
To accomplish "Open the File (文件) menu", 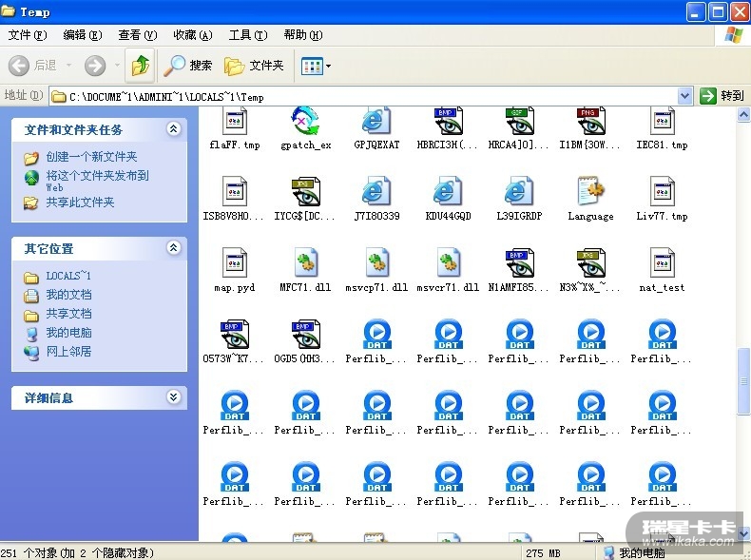I will [x=28, y=35].
